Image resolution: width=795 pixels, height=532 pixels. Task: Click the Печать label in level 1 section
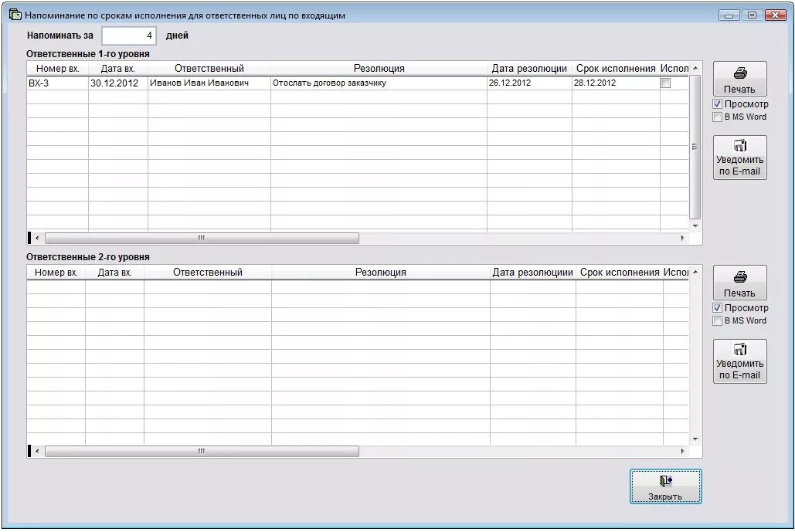click(x=739, y=89)
